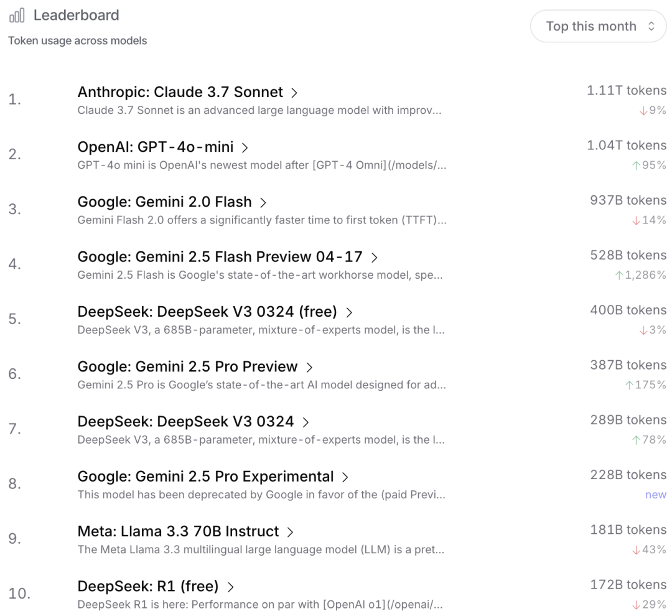
Task: Open Gemini 2.5 Flash Preview 04-17 link
Action: [x=220, y=256]
